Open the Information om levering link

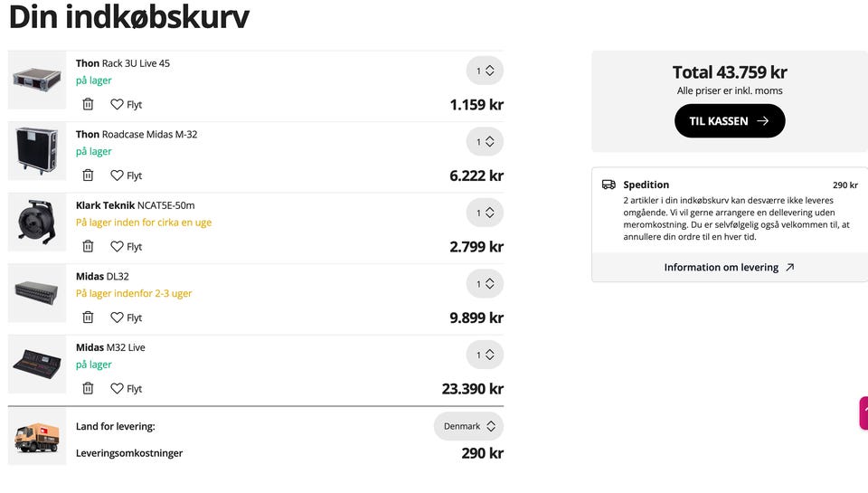coord(729,268)
